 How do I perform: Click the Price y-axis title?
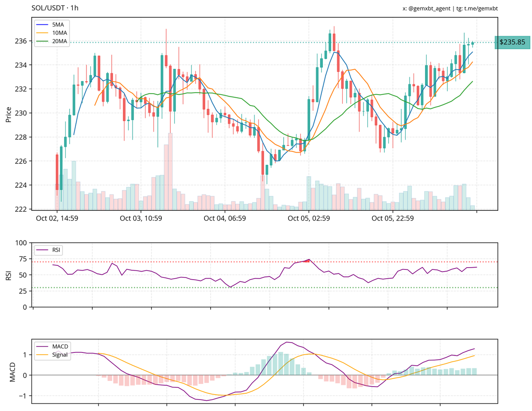(8, 114)
